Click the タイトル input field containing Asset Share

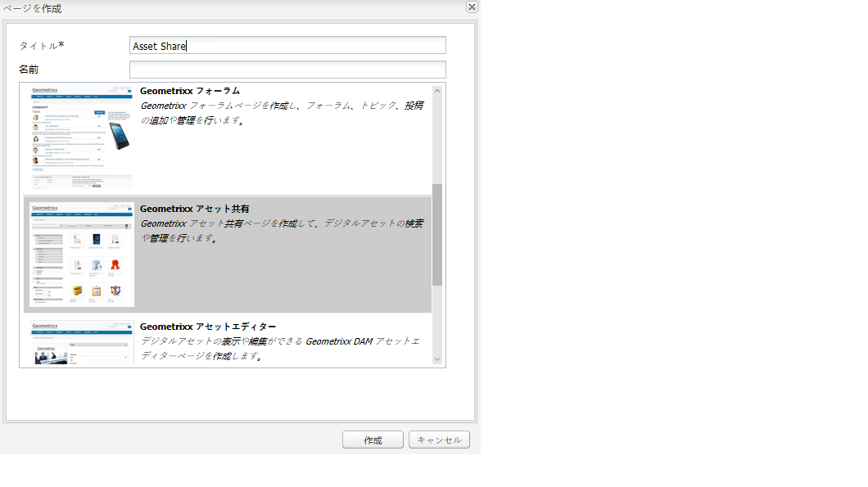[x=287, y=45]
